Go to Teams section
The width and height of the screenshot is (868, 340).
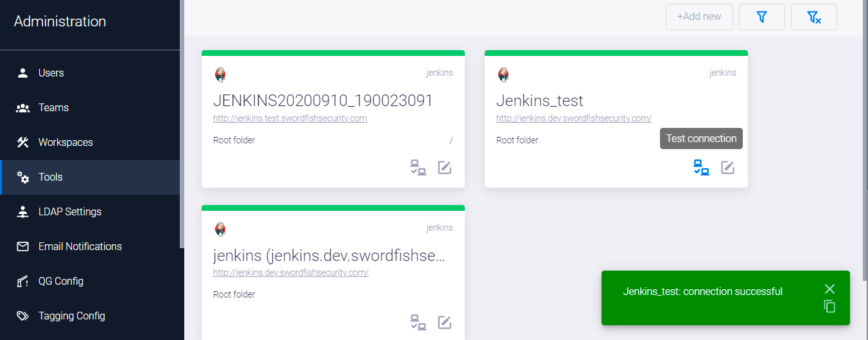[53, 108]
